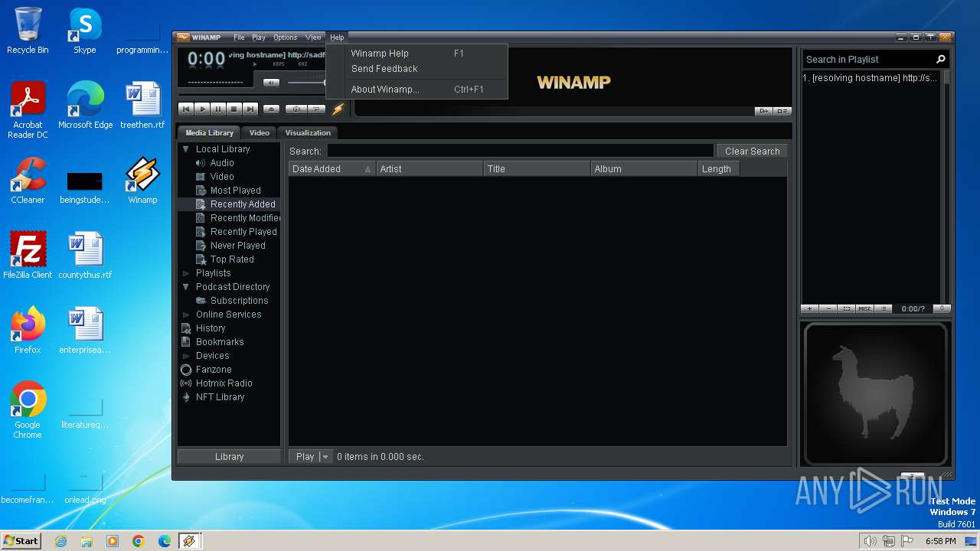Open the playlist MISC options
The width and height of the screenshot is (980, 551).
pos(864,309)
